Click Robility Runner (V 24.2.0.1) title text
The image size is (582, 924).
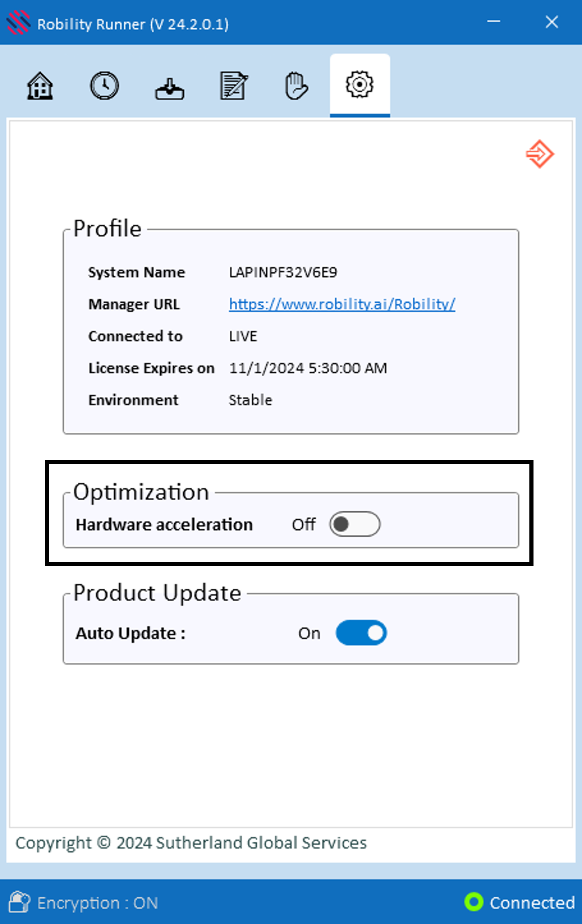pyautogui.click(x=133, y=24)
